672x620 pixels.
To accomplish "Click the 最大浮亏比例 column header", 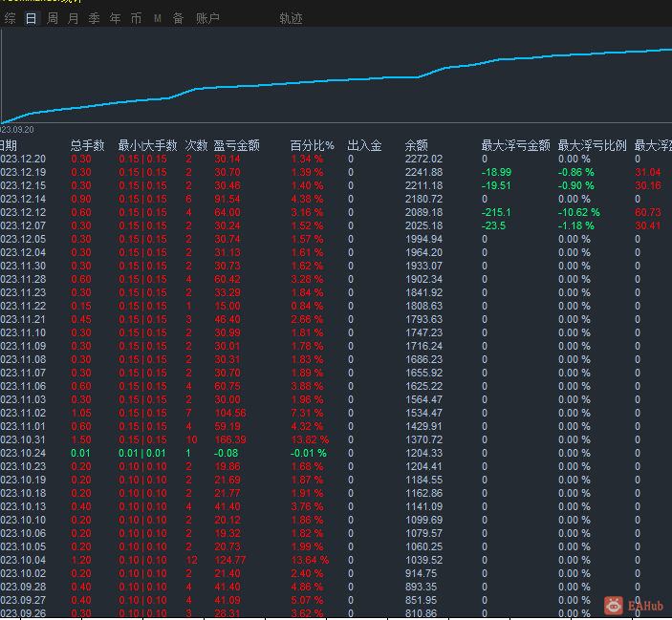I will point(592,145).
